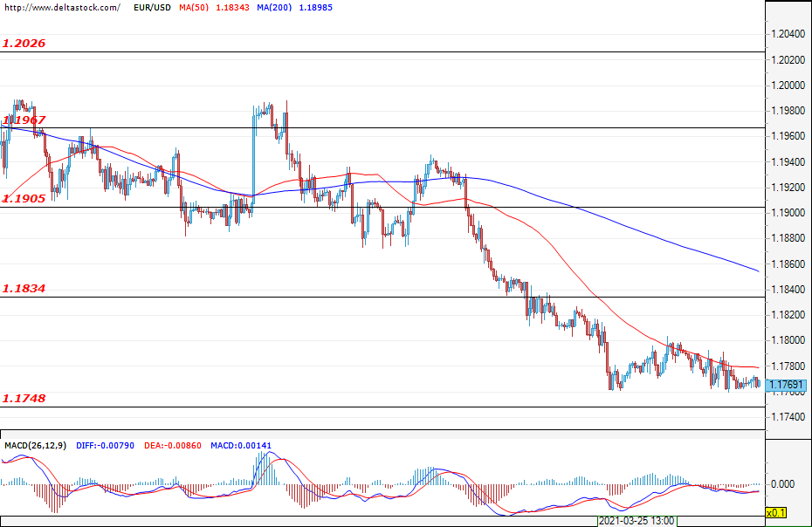Click the x0.1 scale multiplier box

pyautogui.click(x=775, y=512)
